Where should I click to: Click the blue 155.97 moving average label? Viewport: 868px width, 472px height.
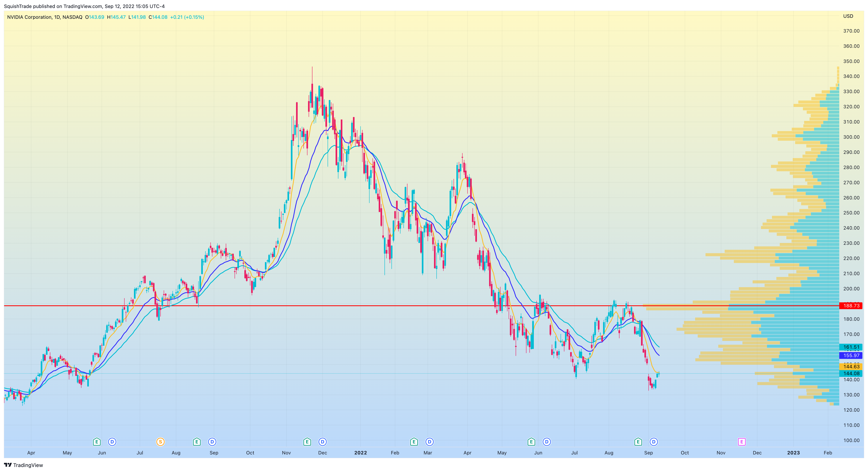[x=851, y=355]
